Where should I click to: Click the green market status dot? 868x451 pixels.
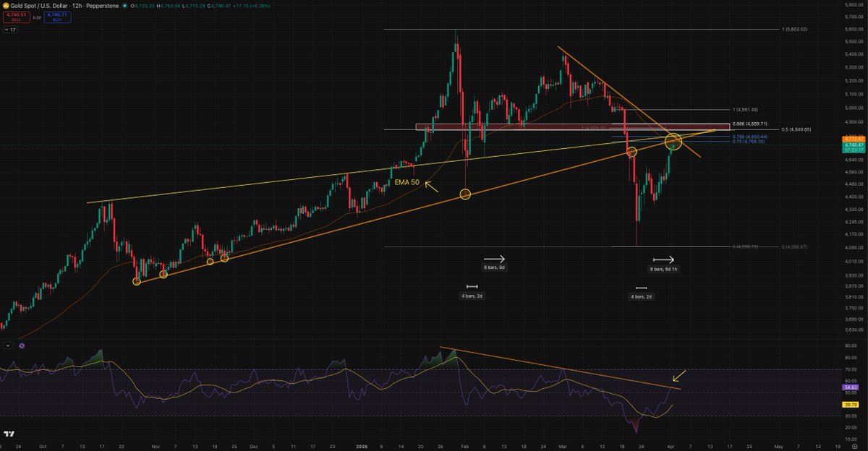pos(124,5)
